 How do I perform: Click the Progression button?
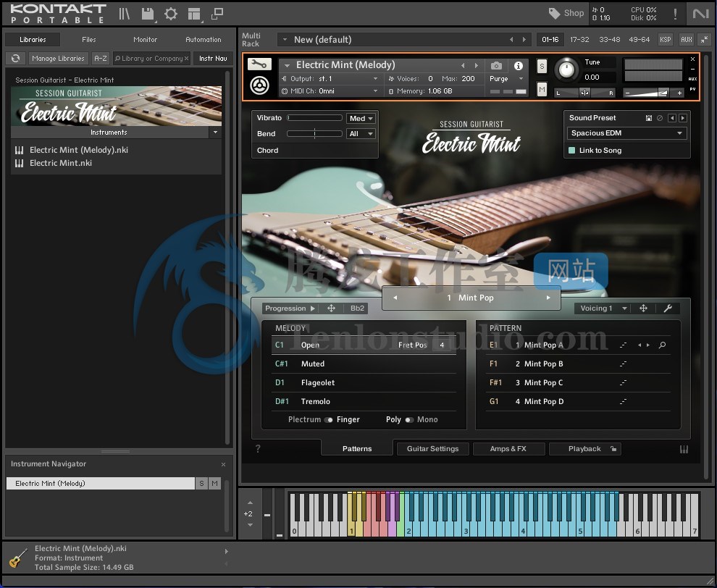[x=290, y=308]
